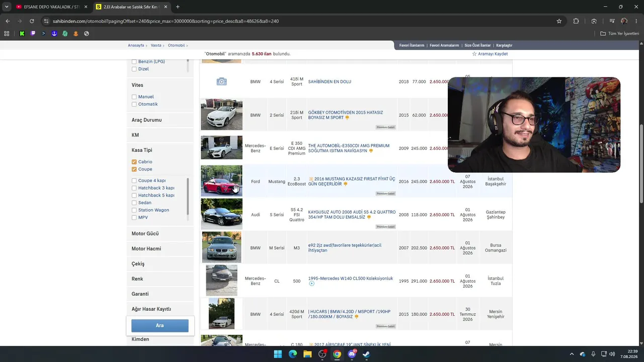Screen dimensions: 644x362
Task: Click the browser address bar URL
Action: coord(166,21)
